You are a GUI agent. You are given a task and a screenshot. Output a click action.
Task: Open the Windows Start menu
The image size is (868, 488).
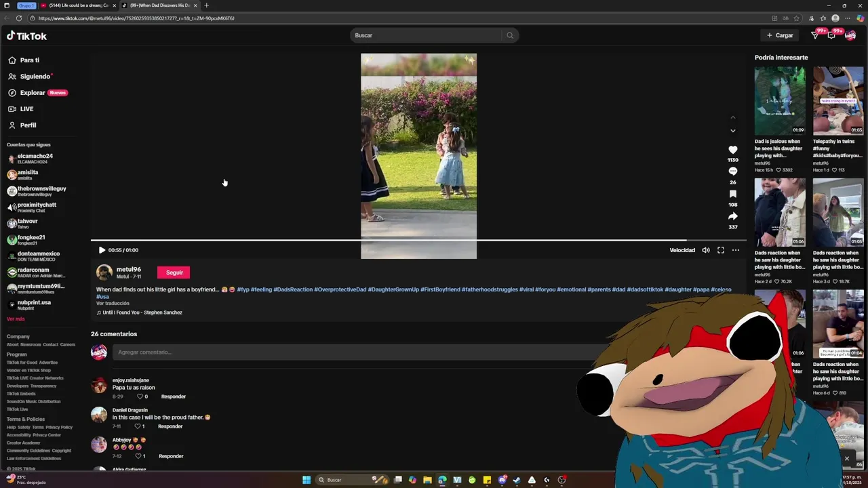[x=307, y=480]
